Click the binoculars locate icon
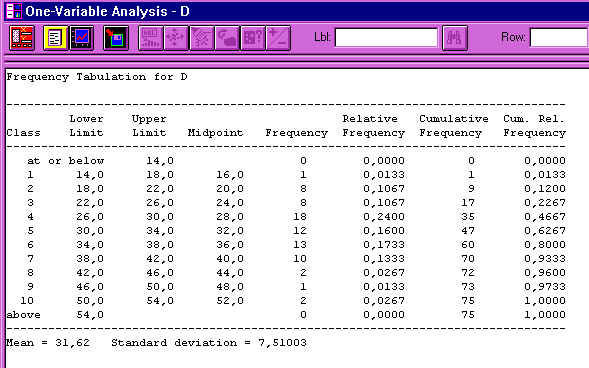The image size is (589, 368). pos(455,38)
